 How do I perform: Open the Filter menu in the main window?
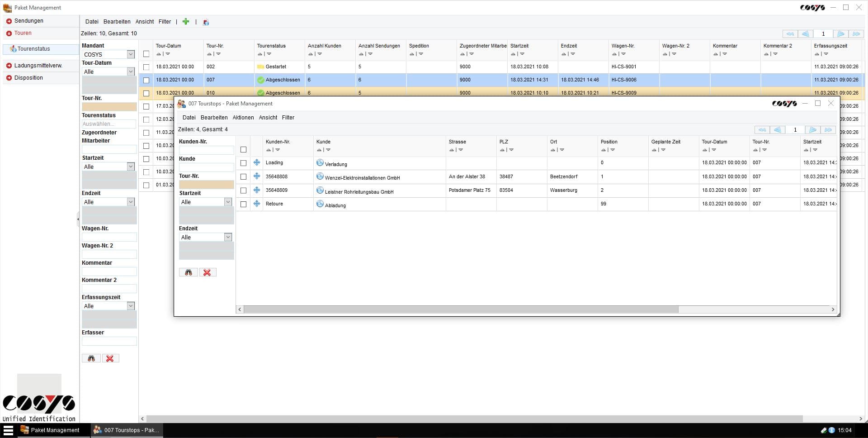(x=165, y=21)
